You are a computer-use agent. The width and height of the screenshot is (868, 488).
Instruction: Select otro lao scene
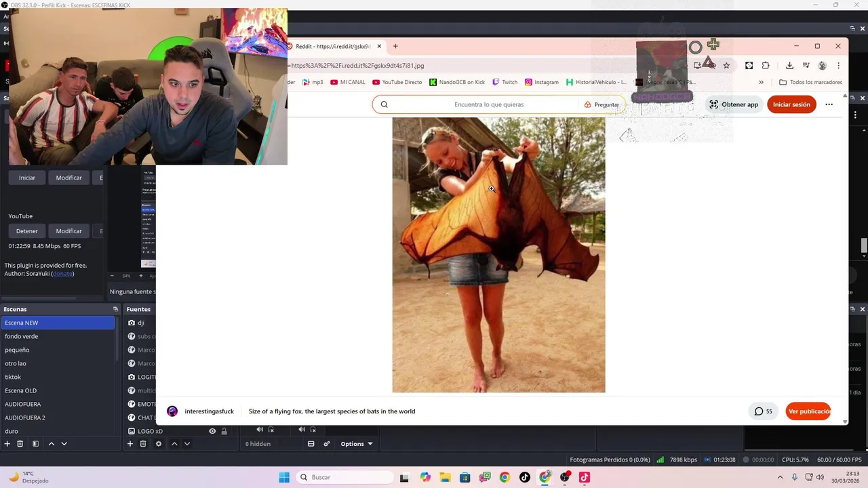[58, 363]
